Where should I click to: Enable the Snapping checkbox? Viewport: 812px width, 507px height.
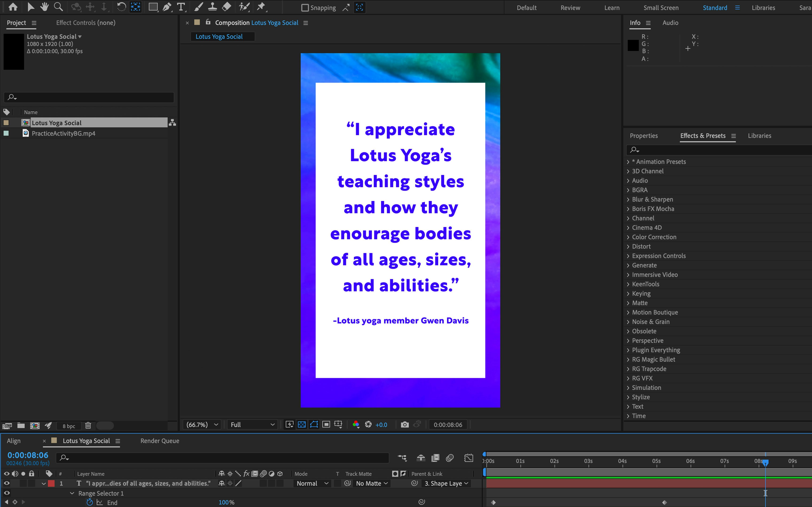305,7
